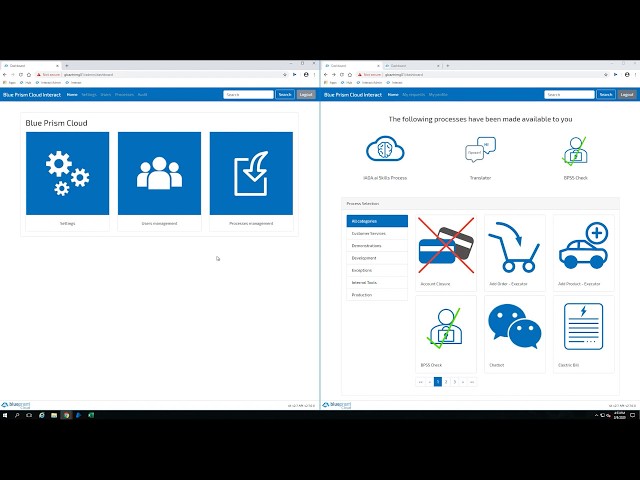Go to page 2 of processes
Image resolution: width=640 pixels, height=480 pixels.
click(446, 382)
